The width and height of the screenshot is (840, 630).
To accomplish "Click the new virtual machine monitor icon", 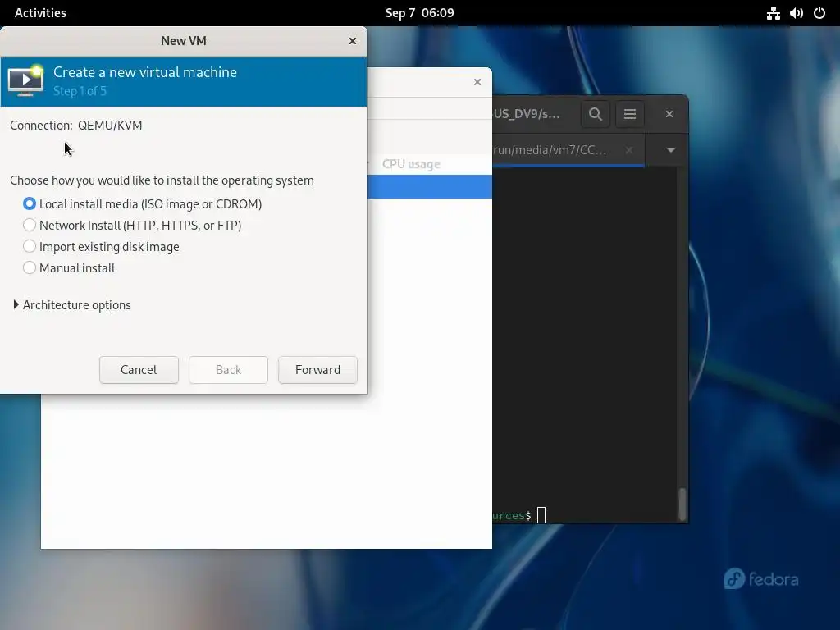I will (x=25, y=81).
